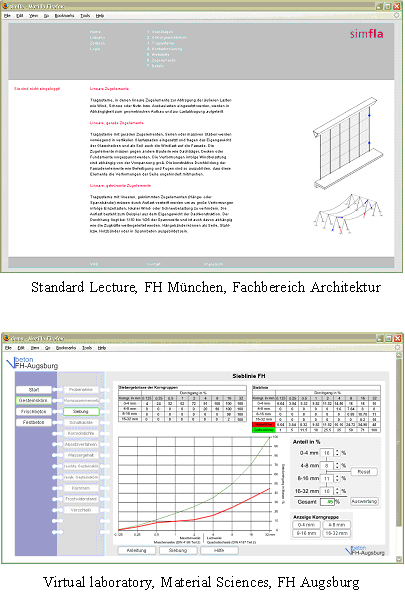Click the green row label in Sieblinie table

point(263,430)
